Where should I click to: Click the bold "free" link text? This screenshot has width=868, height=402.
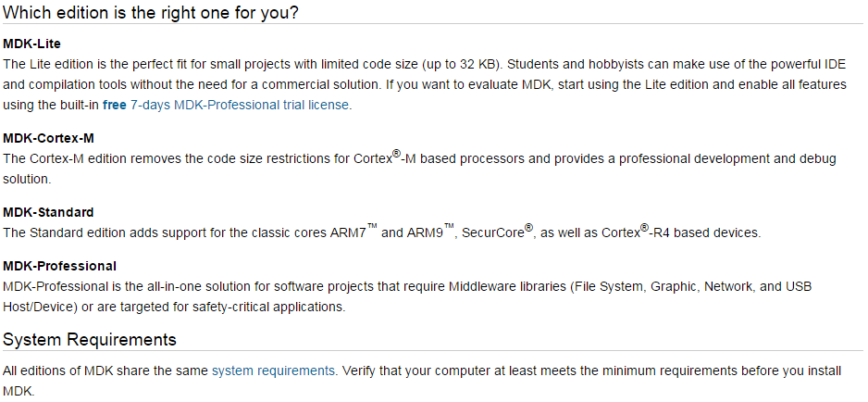115,105
